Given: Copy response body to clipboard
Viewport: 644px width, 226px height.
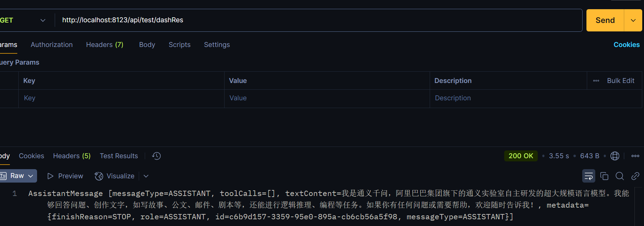Looking at the screenshot, I should (604, 176).
